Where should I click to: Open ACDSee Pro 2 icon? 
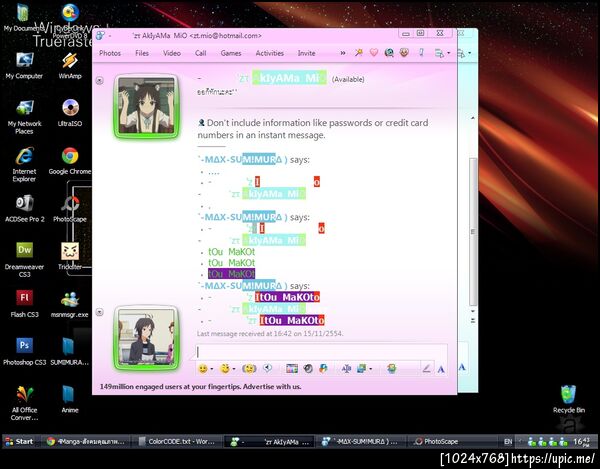[x=24, y=208]
